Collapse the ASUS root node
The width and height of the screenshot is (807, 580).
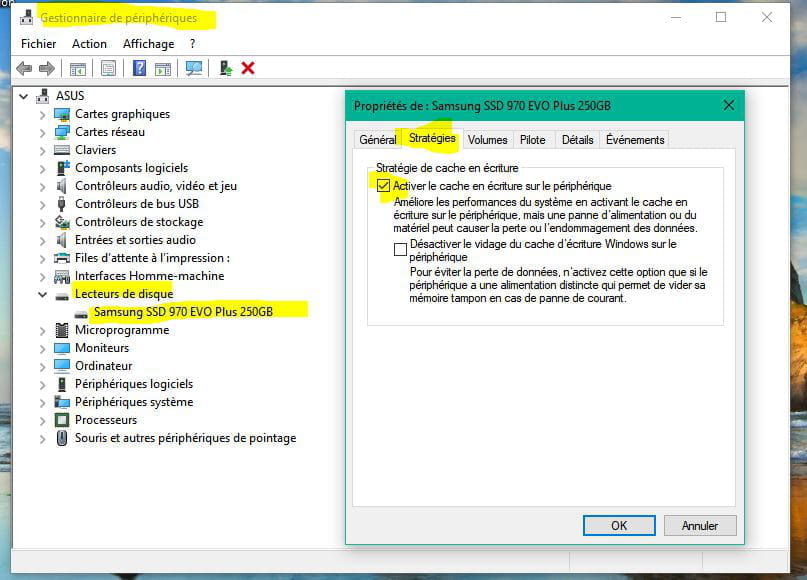(x=24, y=96)
